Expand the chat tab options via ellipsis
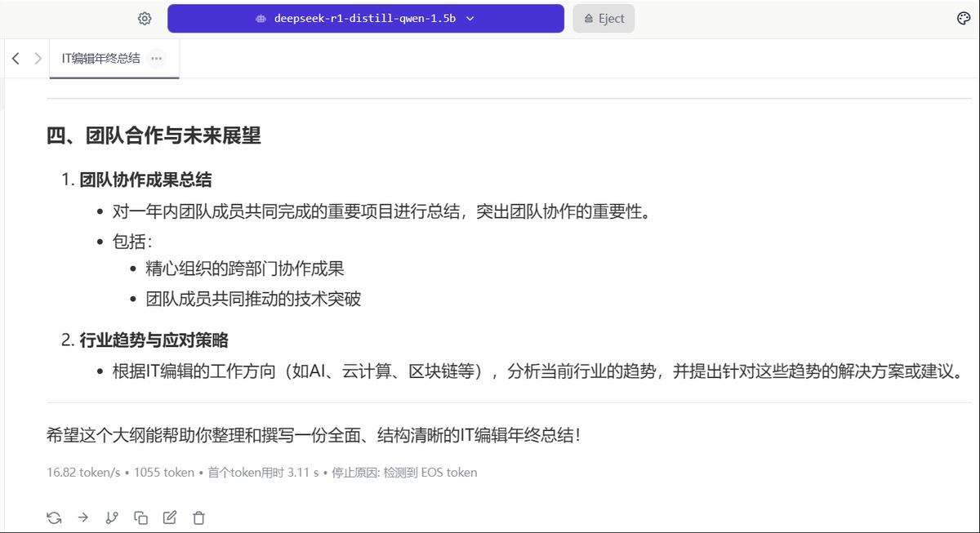Screen dimensions: 980x533 tap(156, 58)
